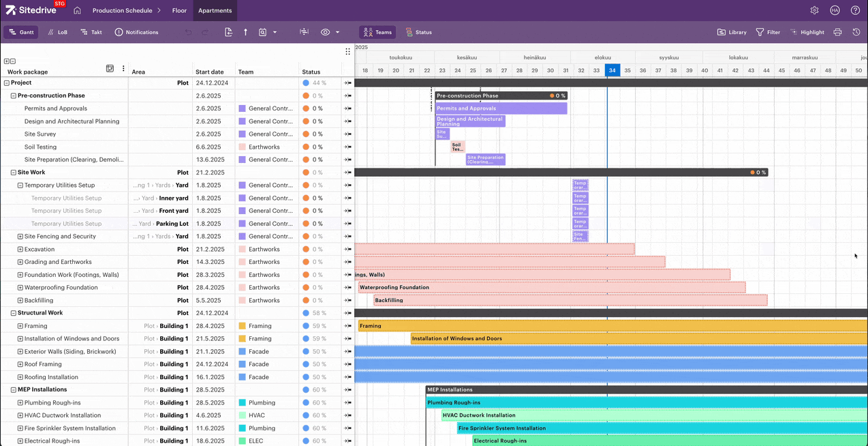This screenshot has width=868, height=446.
Task: Toggle the Status coloring mode
Action: click(418, 32)
